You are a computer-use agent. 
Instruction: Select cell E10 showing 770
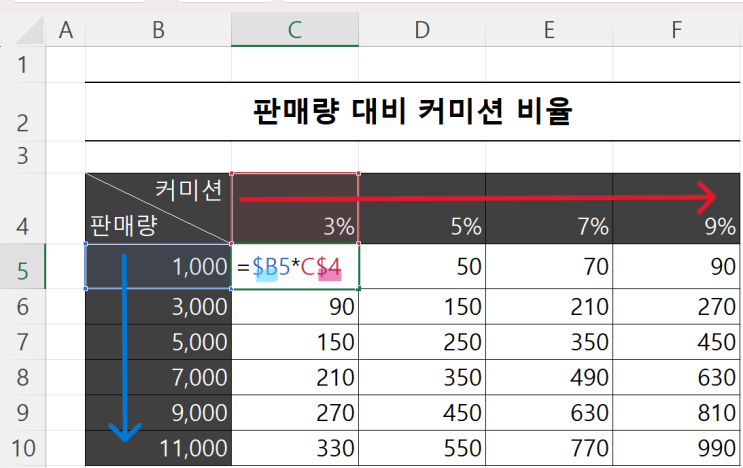pyautogui.click(x=549, y=448)
